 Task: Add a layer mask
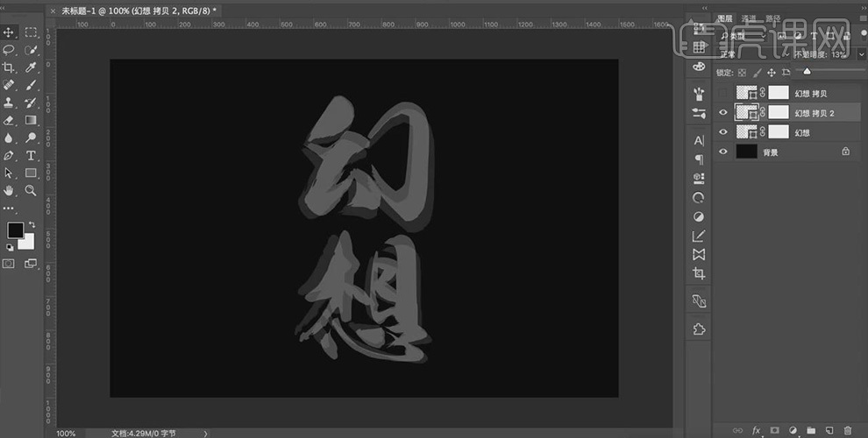point(774,430)
